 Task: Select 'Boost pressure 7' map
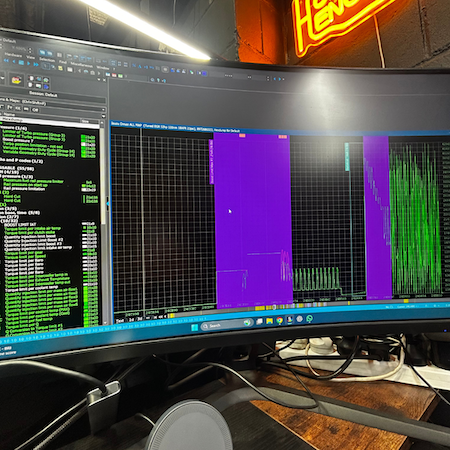(x=18, y=140)
